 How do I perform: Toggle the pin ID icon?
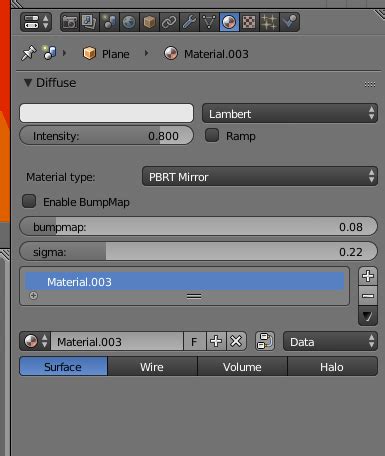(29, 53)
